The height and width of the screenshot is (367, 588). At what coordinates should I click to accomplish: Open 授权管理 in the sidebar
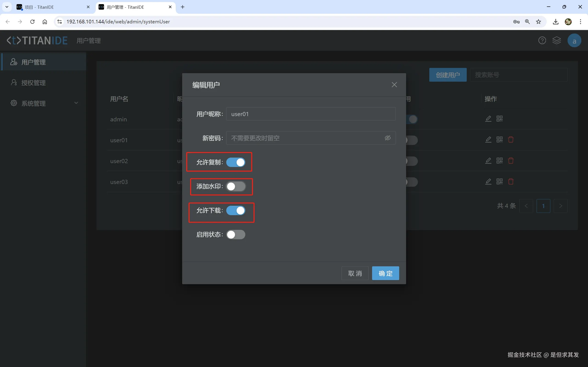[34, 83]
